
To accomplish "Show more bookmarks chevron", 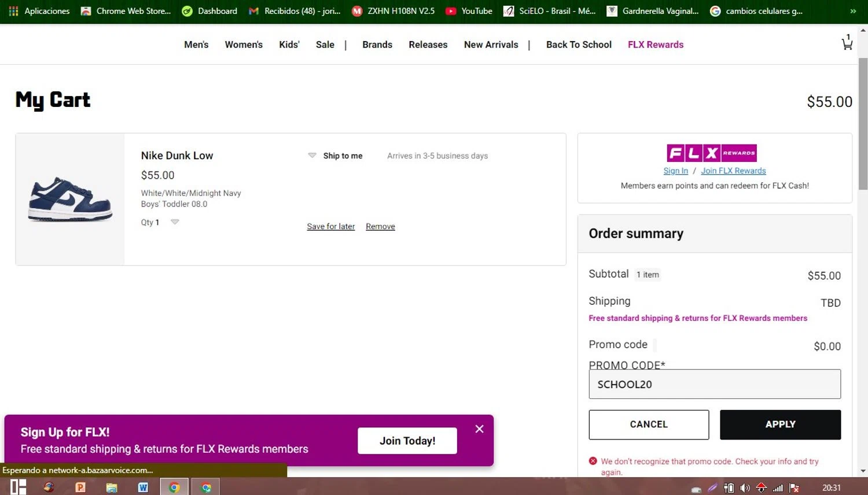I will click(853, 11).
